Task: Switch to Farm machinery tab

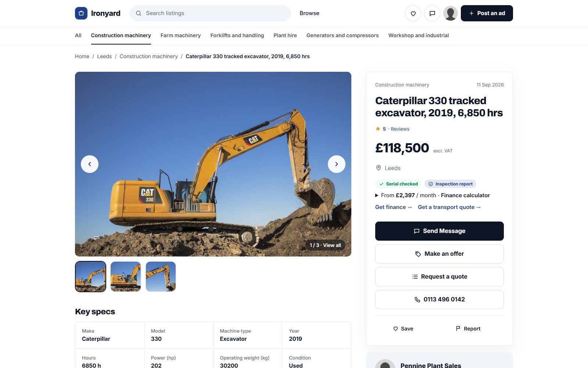Action: [x=181, y=35]
